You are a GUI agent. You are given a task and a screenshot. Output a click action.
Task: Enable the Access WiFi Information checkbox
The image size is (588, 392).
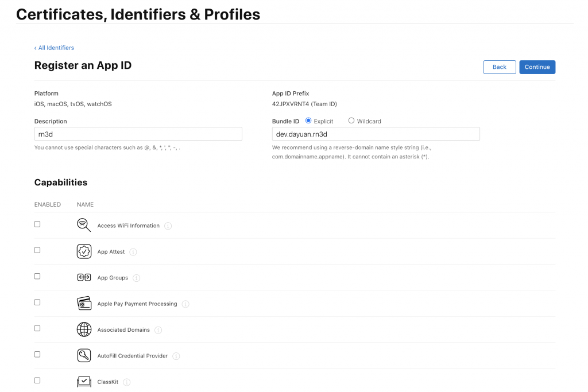[x=37, y=224]
